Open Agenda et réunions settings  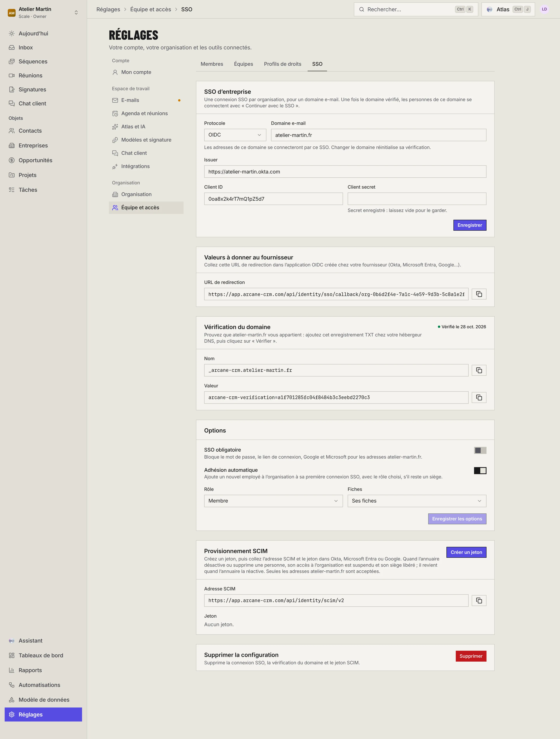point(146,114)
